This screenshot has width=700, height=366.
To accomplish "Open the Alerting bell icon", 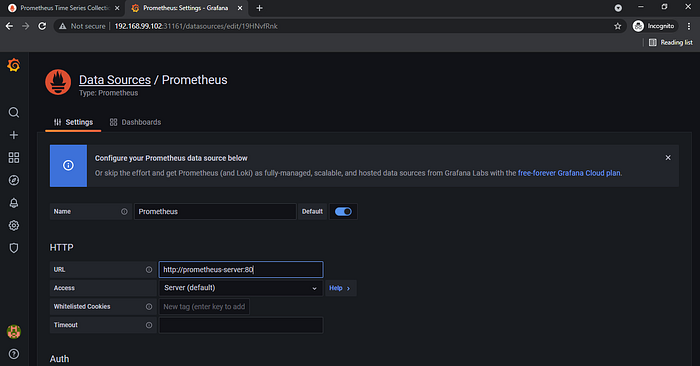I will pyautogui.click(x=14, y=203).
